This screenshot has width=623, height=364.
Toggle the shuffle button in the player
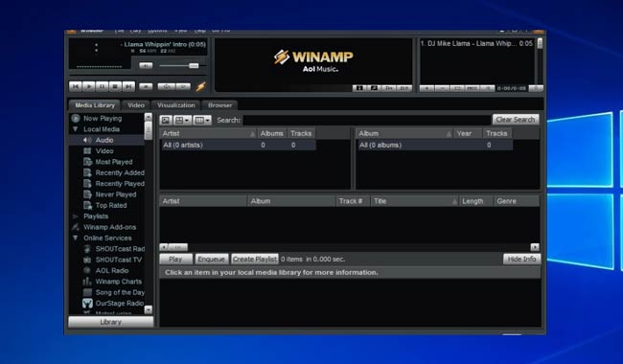coord(166,86)
